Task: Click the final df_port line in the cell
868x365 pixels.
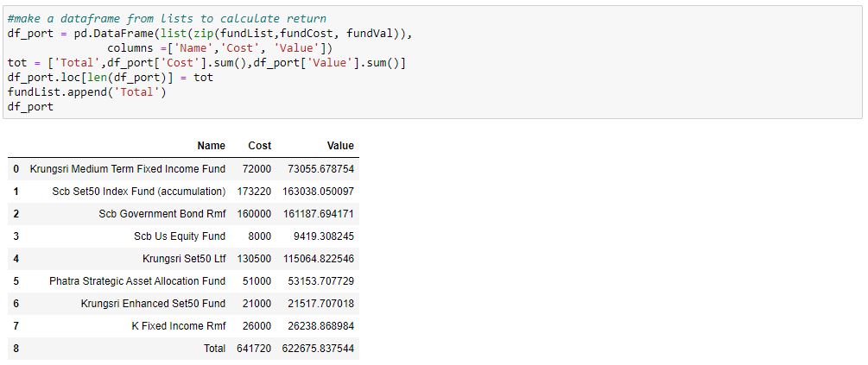Action: tap(30, 106)
